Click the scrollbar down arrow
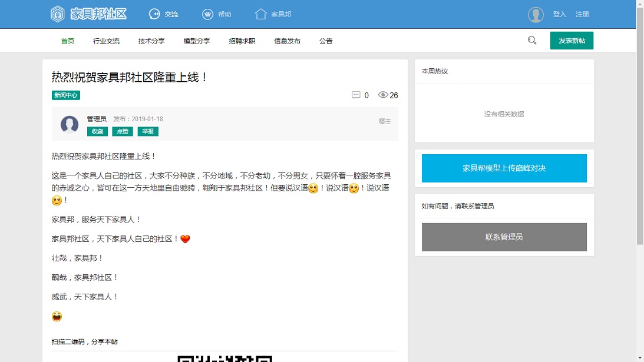644x362 pixels. 640,358
